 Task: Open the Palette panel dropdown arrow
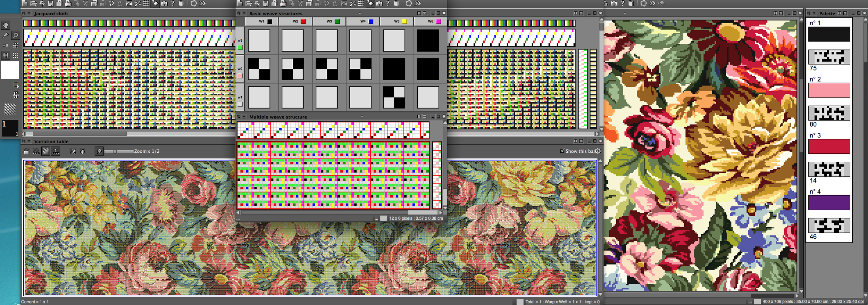[x=814, y=14]
